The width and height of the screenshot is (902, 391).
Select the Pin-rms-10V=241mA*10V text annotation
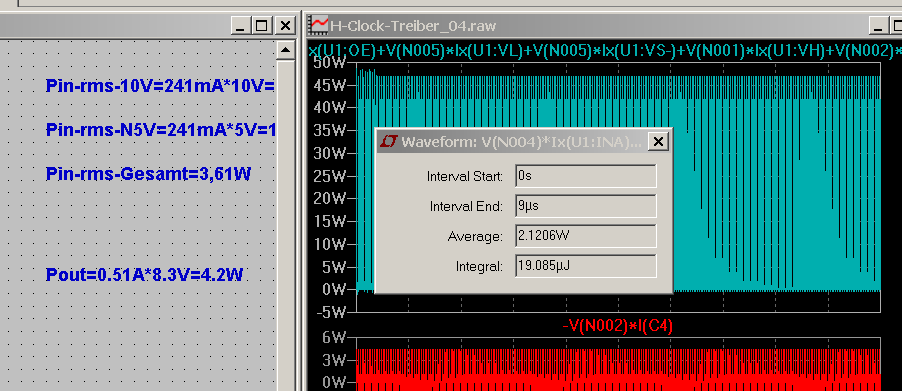point(160,86)
